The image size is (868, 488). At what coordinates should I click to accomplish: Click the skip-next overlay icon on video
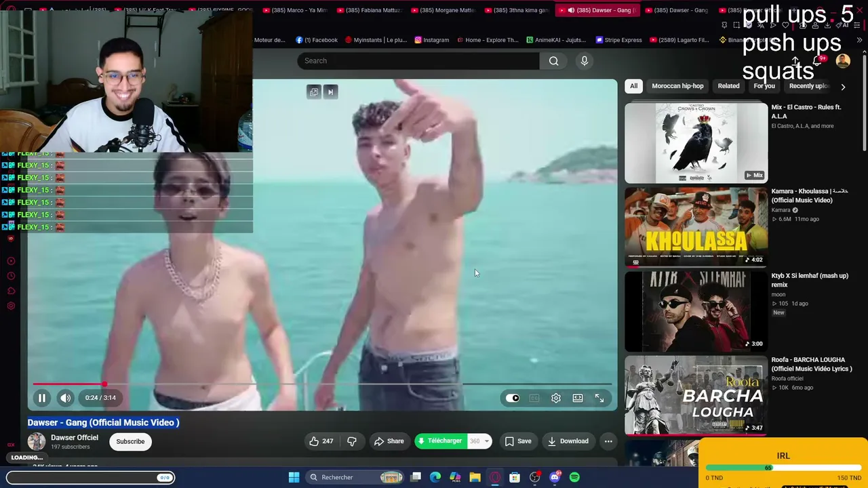click(330, 92)
